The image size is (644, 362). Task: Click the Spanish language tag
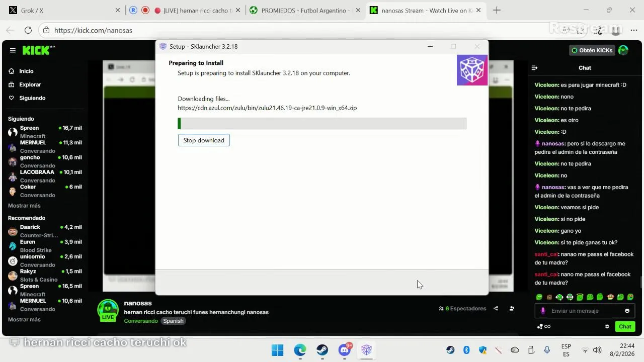coord(173,321)
